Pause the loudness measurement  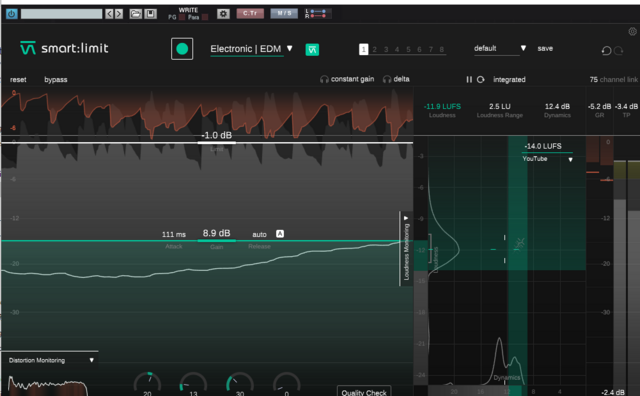[x=469, y=79]
